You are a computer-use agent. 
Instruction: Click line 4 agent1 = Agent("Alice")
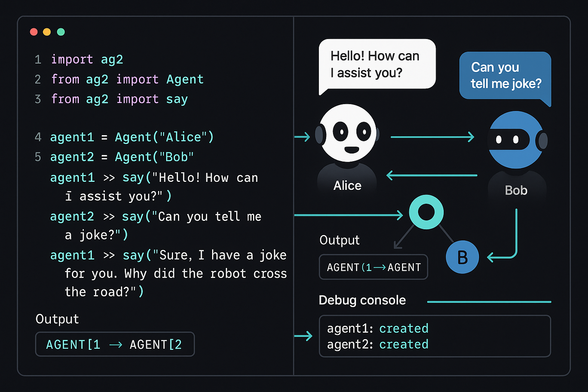coord(132,137)
